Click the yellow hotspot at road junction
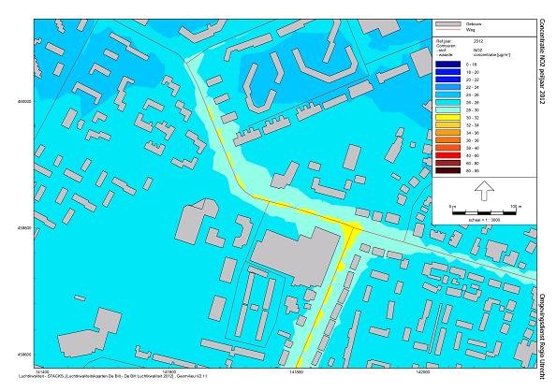 352,229
